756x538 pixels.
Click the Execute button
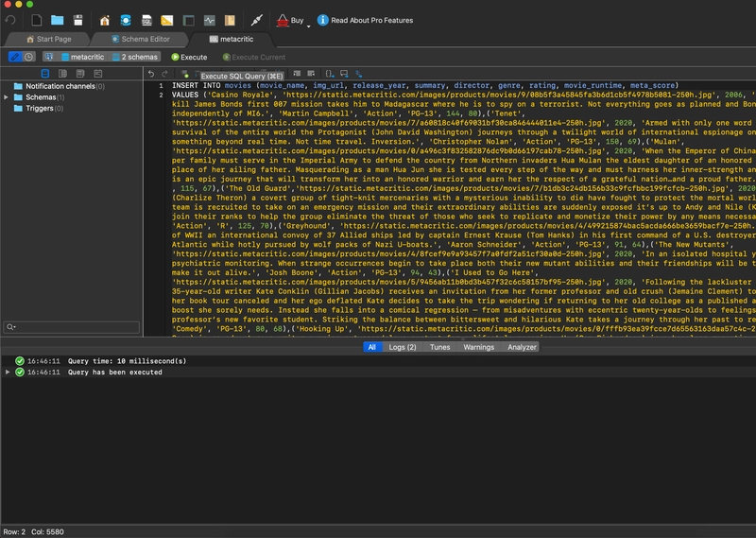189,57
